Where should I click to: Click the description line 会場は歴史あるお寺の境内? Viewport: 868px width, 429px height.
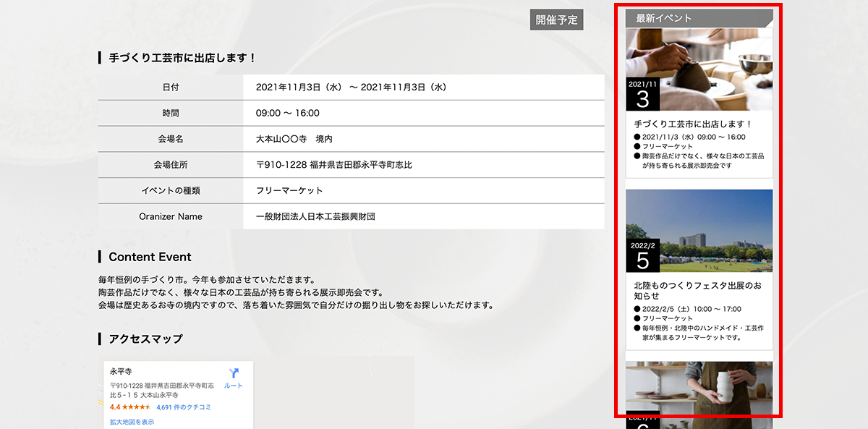[x=297, y=305]
